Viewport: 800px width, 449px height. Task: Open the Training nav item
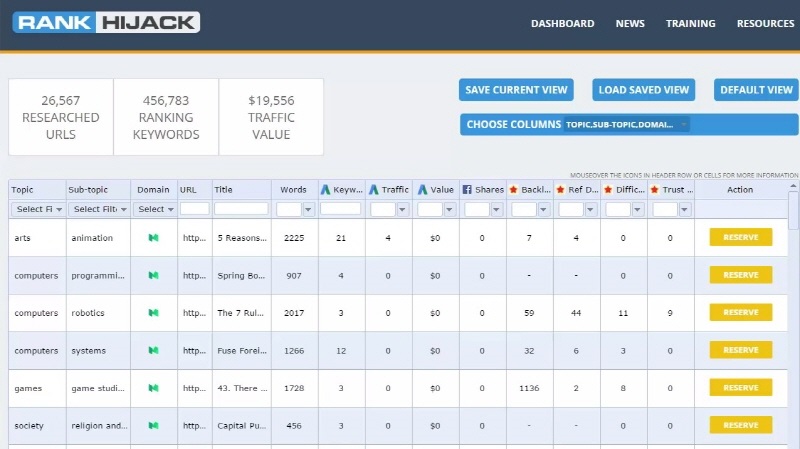click(690, 23)
